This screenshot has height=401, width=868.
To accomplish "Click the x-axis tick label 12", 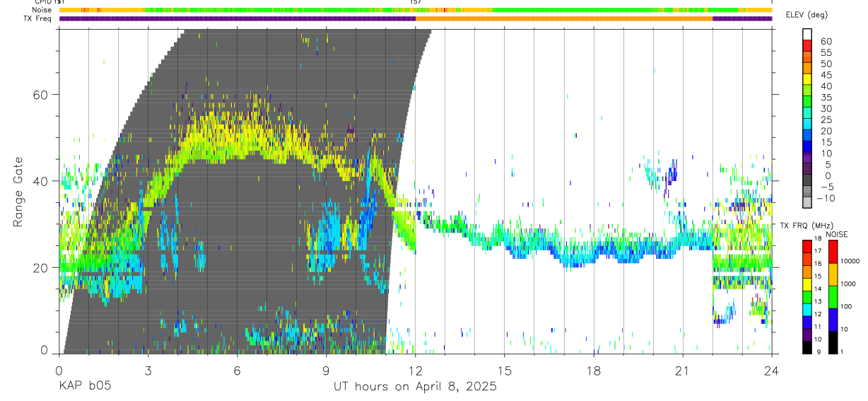I will [x=416, y=371].
